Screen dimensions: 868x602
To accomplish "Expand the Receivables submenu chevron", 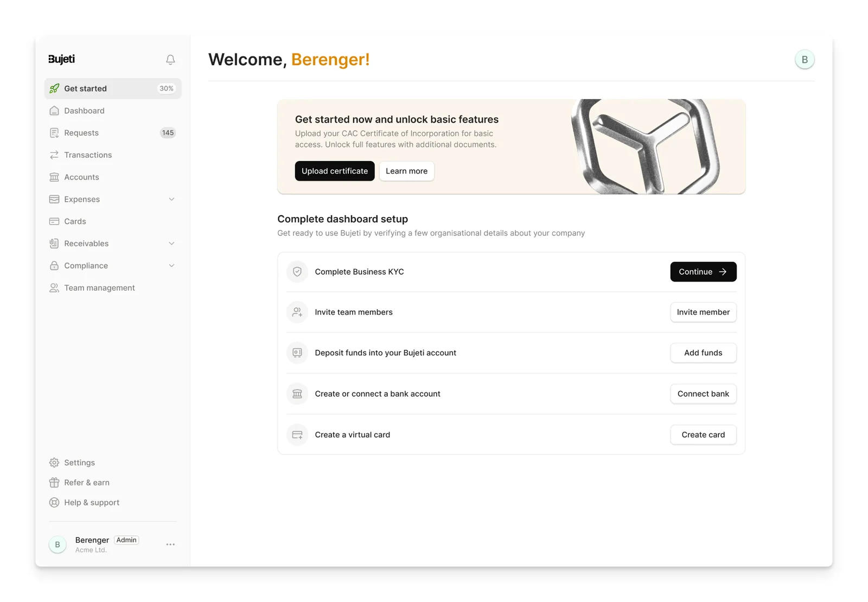I will point(171,244).
